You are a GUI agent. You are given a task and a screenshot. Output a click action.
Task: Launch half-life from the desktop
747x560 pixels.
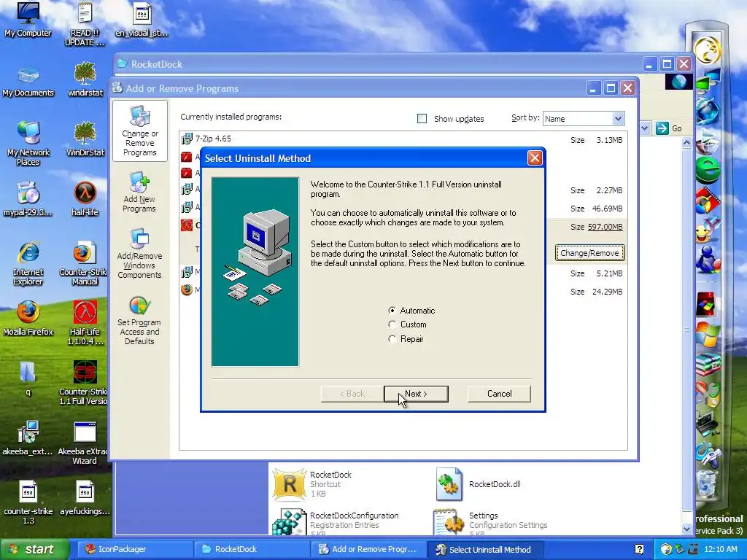pos(85,199)
